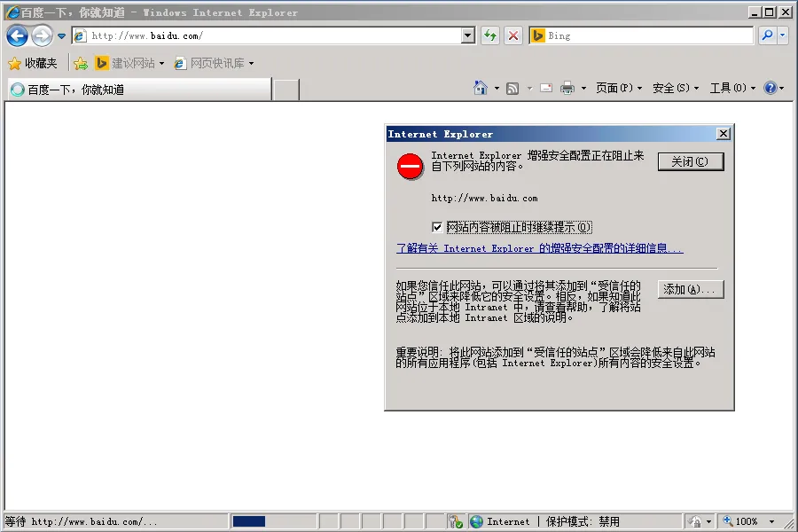Expand the feeds dropdown arrow
Viewport: 798px width, 532px height.
(529, 89)
